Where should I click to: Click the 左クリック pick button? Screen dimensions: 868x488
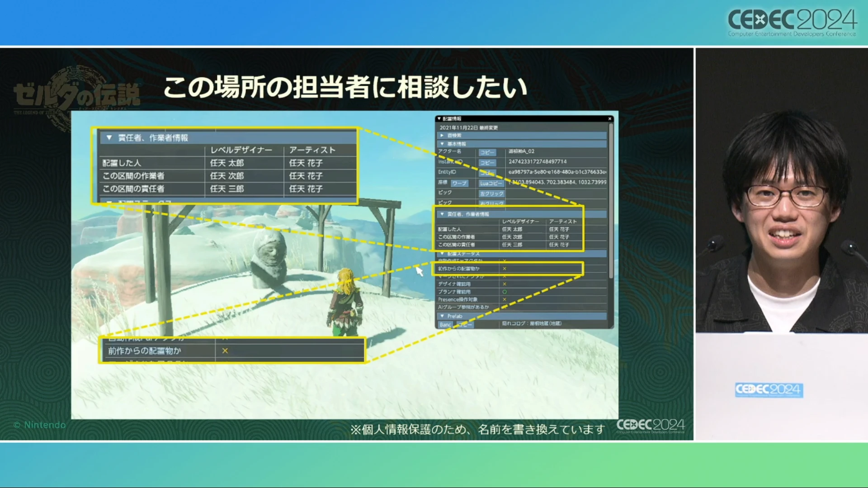coord(491,193)
